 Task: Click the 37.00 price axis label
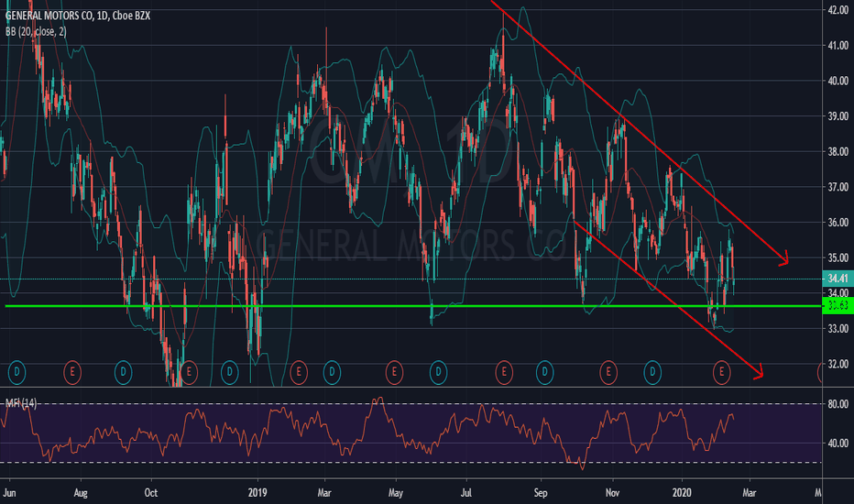click(838, 187)
